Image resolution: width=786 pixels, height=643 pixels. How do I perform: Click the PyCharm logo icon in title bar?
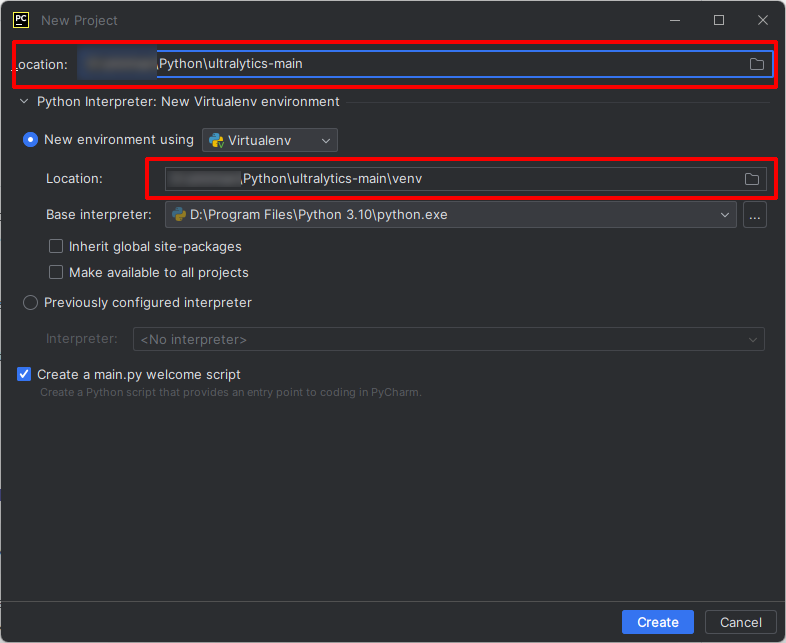point(21,20)
